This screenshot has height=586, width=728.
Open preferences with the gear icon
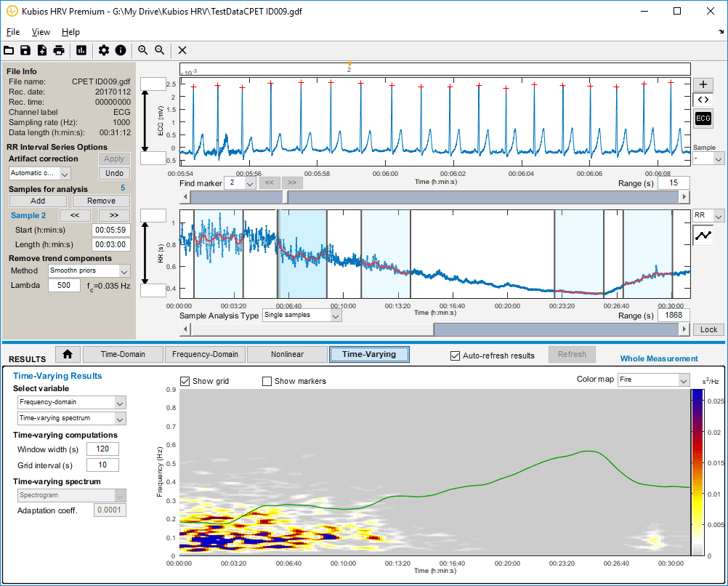pyautogui.click(x=104, y=50)
